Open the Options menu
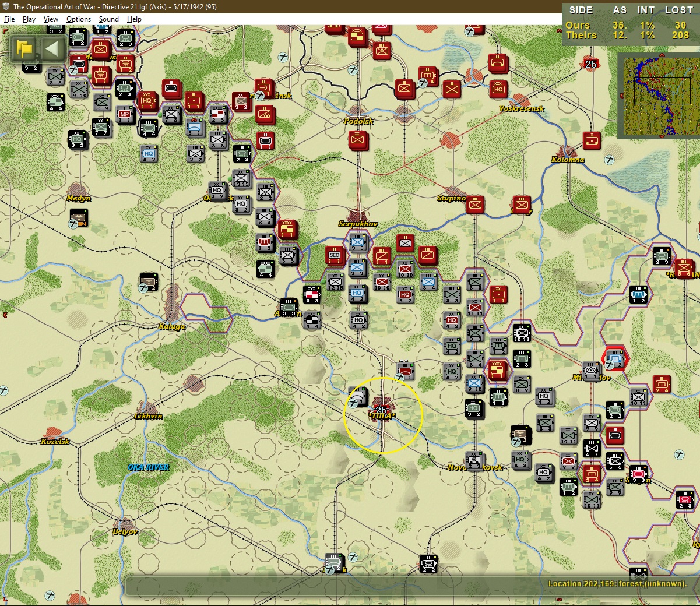 pyautogui.click(x=79, y=19)
